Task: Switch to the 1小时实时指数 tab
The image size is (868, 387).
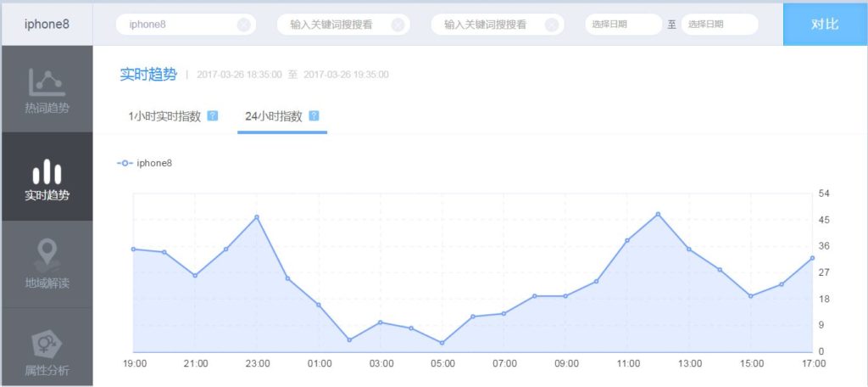Action: [x=164, y=116]
